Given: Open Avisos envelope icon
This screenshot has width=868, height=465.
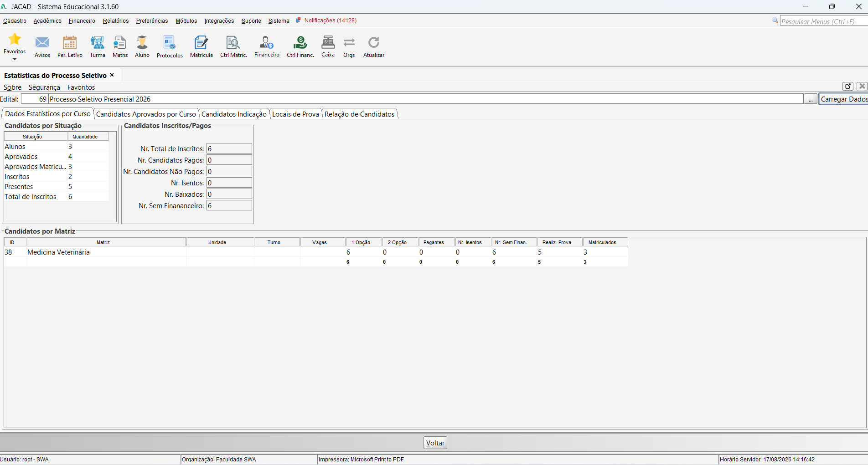Looking at the screenshot, I should point(42,43).
